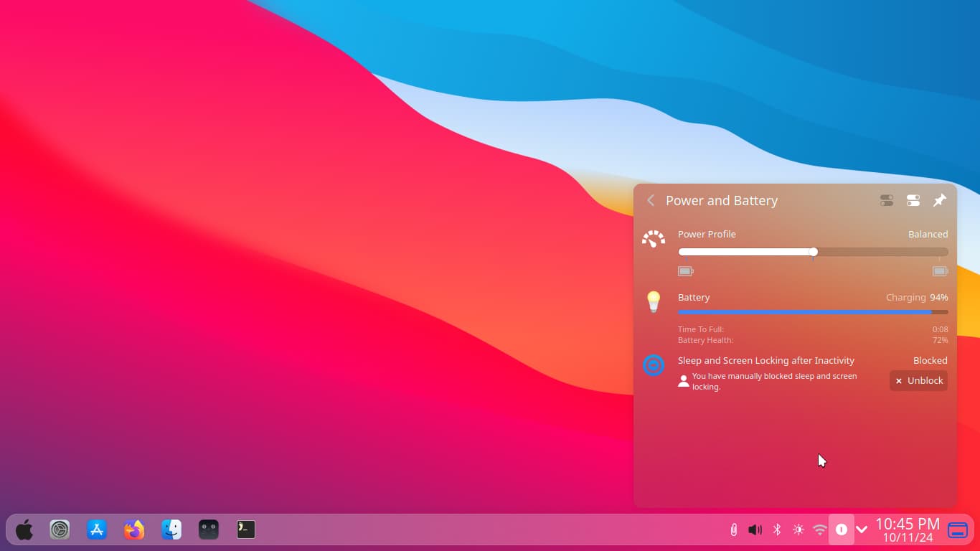Click the 'Time To Full:' label
The image size is (980, 551).
[701, 330]
